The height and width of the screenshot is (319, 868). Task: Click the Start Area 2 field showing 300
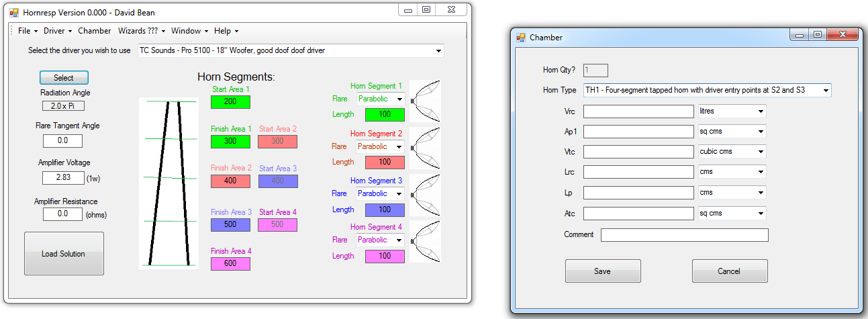click(277, 142)
